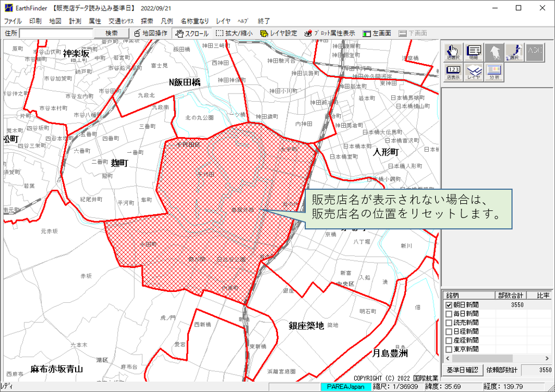Screen dimensions: 555x392
Task: Switch to 左画面 left screen view
Action: (x=377, y=33)
